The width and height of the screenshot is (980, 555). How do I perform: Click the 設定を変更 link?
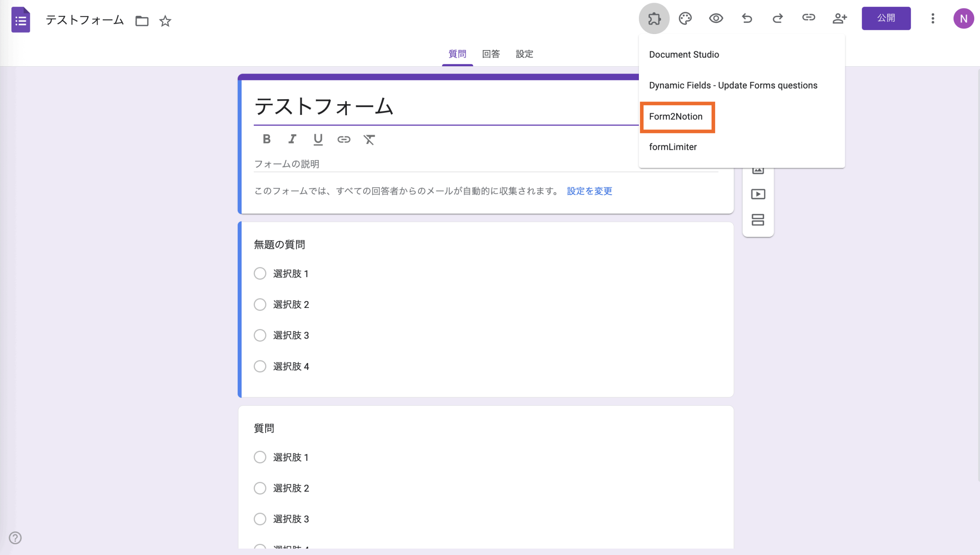(x=589, y=191)
